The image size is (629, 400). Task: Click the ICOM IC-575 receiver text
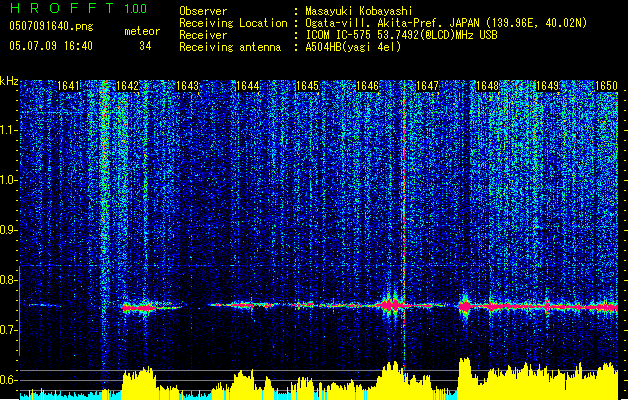coord(401,35)
